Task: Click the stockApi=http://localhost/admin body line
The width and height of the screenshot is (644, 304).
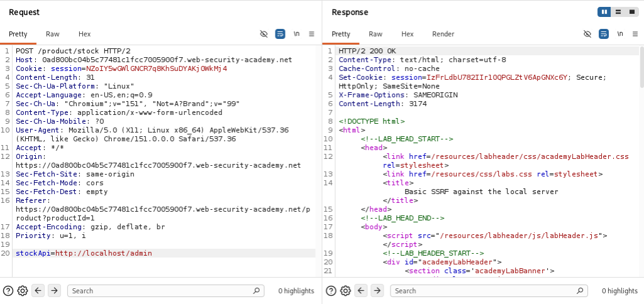Action: [x=84, y=253]
